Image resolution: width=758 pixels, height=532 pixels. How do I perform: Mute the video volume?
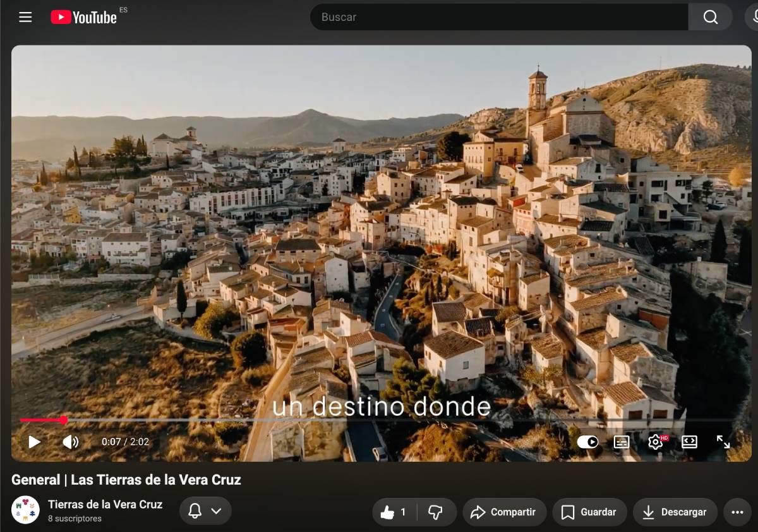(x=71, y=442)
